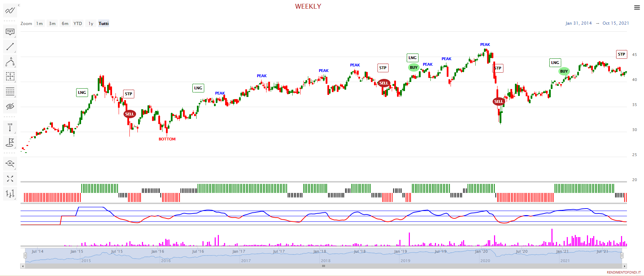Click the STP flag from mid 2015
This screenshot has height=276, width=644.
[x=129, y=94]
